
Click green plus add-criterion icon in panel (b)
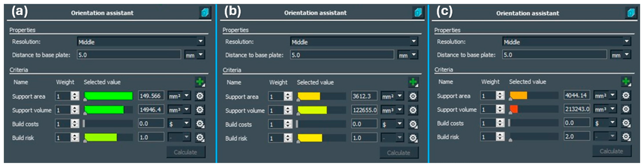click(x=413, y=82)
